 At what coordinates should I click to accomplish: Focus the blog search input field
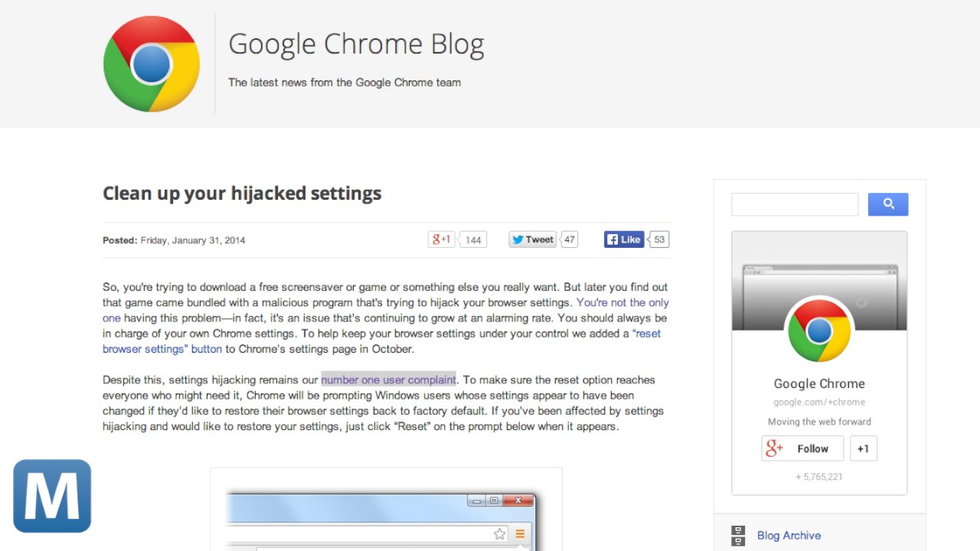point(795,204)
